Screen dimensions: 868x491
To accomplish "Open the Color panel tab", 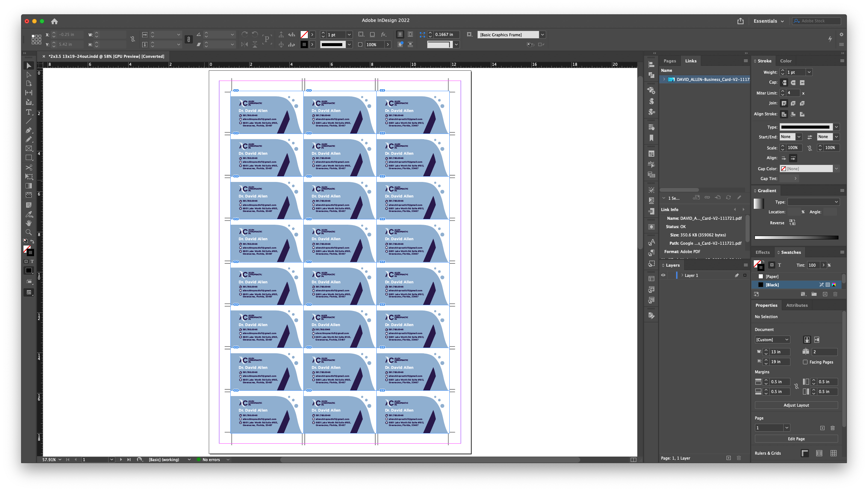I will click(x=786, y=61).
